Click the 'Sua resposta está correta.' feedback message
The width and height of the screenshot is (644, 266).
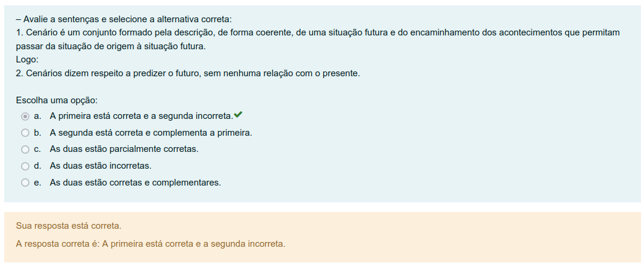[69, 226]
